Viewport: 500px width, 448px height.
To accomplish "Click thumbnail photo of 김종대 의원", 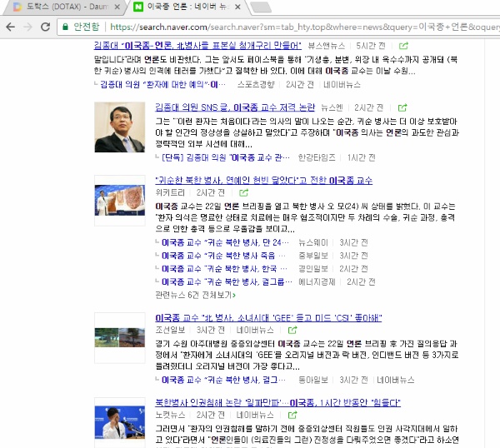I will [119, 127].
